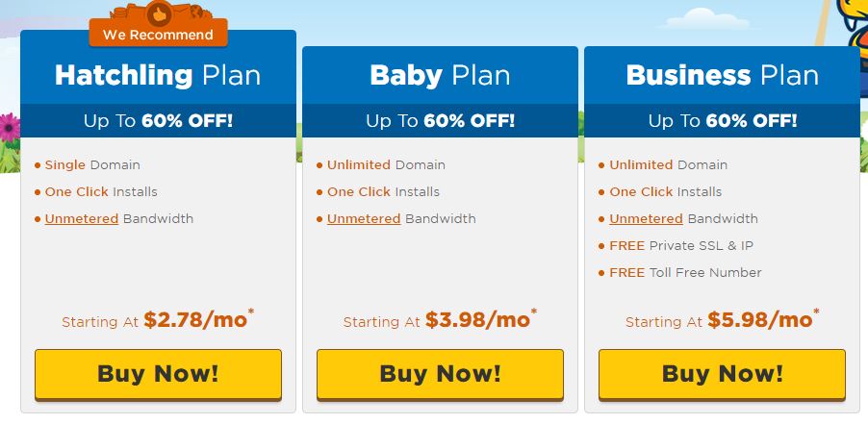Open Unmetered link in Business Plan

pyautogui.click(x=646, y=219)
